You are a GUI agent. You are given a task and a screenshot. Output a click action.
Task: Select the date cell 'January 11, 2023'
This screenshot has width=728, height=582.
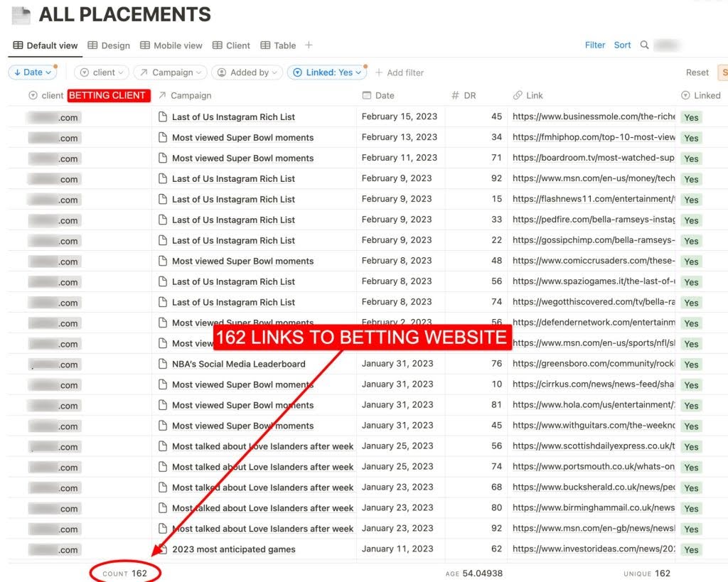(397, 549)
